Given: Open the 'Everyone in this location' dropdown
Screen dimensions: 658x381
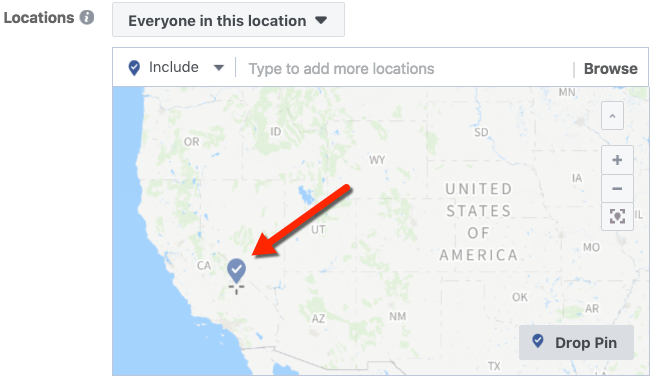Looking at the screenshot, I should pyautogui.click(x=228, y=20).
